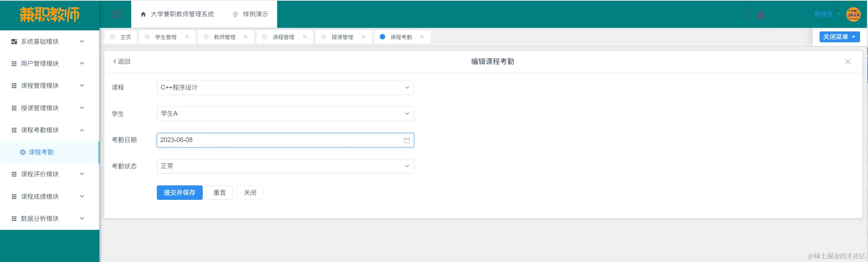Expand 授课管理模块 menu chevron
The width and height of the screenshot is (868, 262).
click(x=82, y=108)
